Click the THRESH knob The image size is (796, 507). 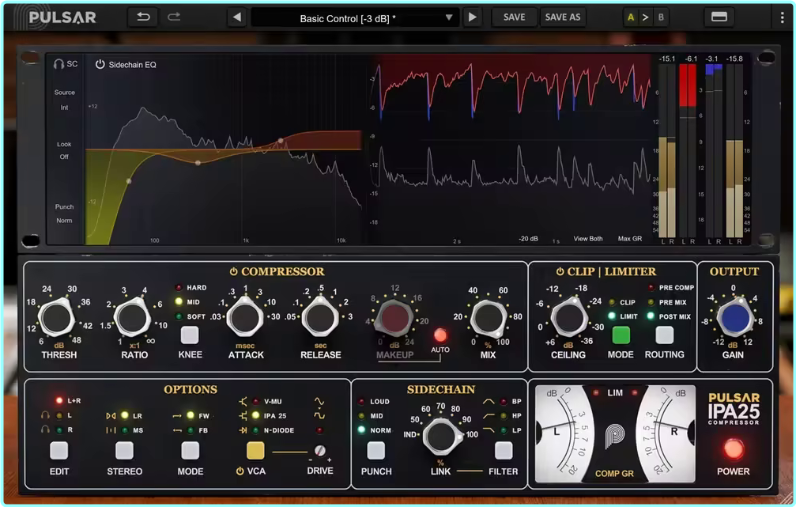(57, 318)
